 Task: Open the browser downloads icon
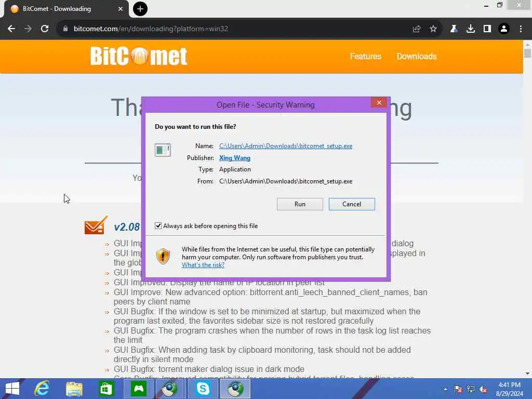coord(471,29)
